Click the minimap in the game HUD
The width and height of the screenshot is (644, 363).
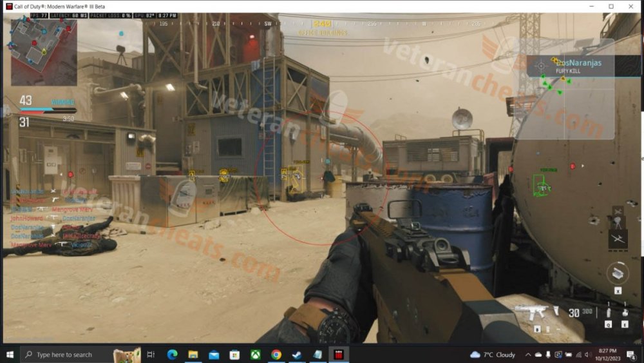[x=44, y=52]
